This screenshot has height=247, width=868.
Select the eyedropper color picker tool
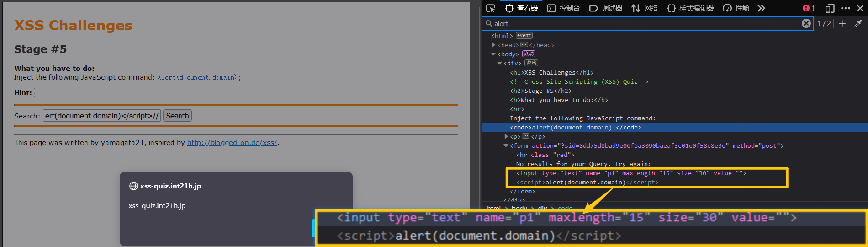pyautogui.click(x=858, y=23)
